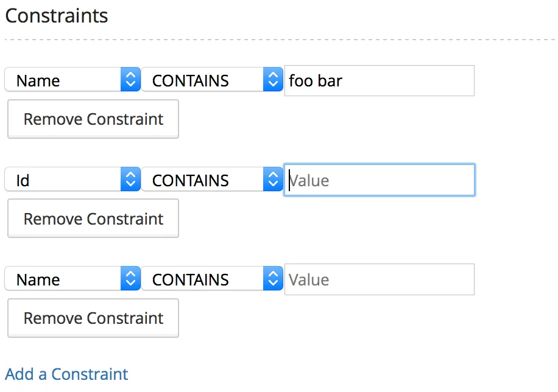Focus the empty Value field in the Id constraint
This screenshot has height=392, width=558.
[379, 180]
